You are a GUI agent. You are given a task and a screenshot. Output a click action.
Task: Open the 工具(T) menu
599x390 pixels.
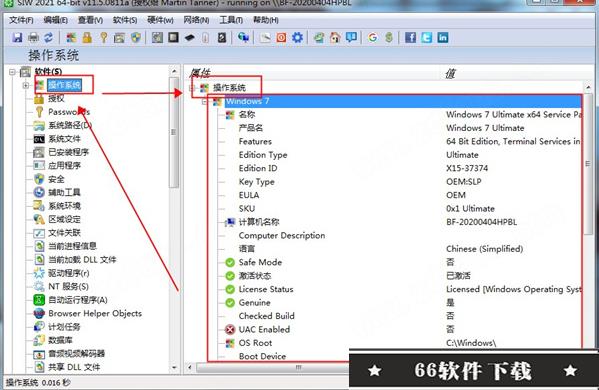(x=231, y=20)
